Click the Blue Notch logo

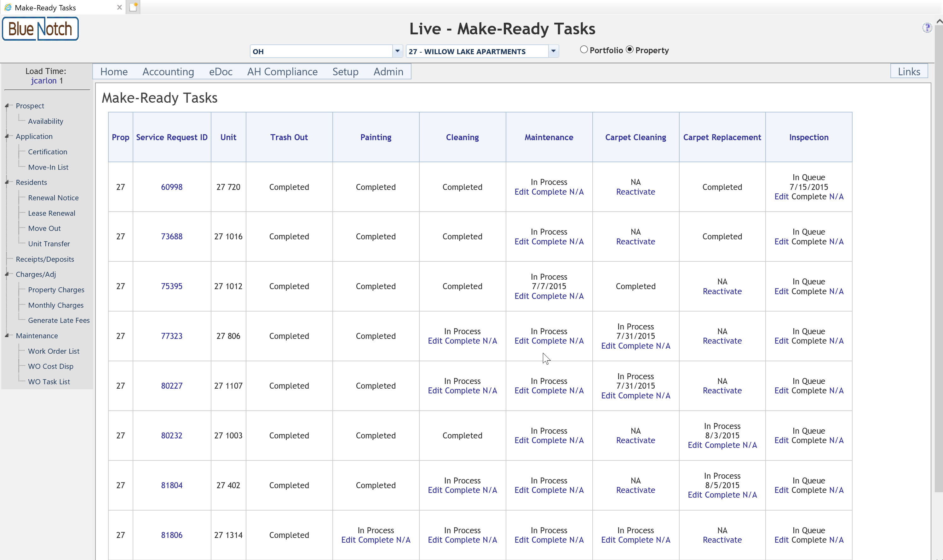click(40, 29)
